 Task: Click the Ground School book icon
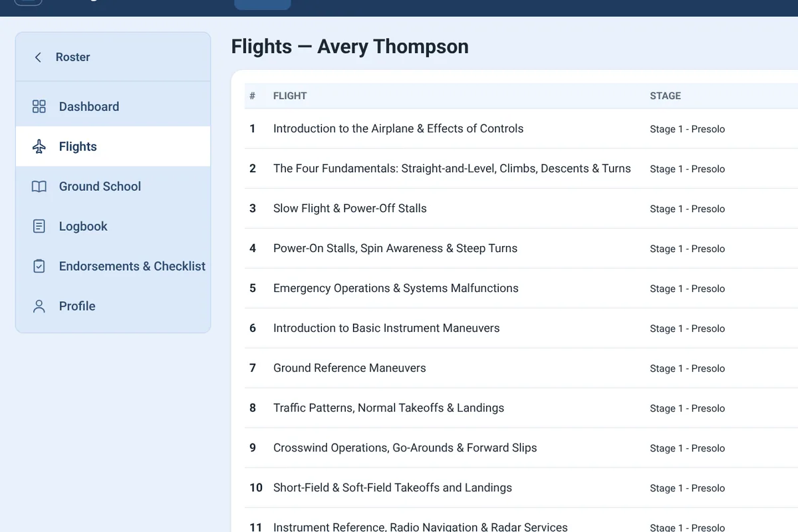39,186
